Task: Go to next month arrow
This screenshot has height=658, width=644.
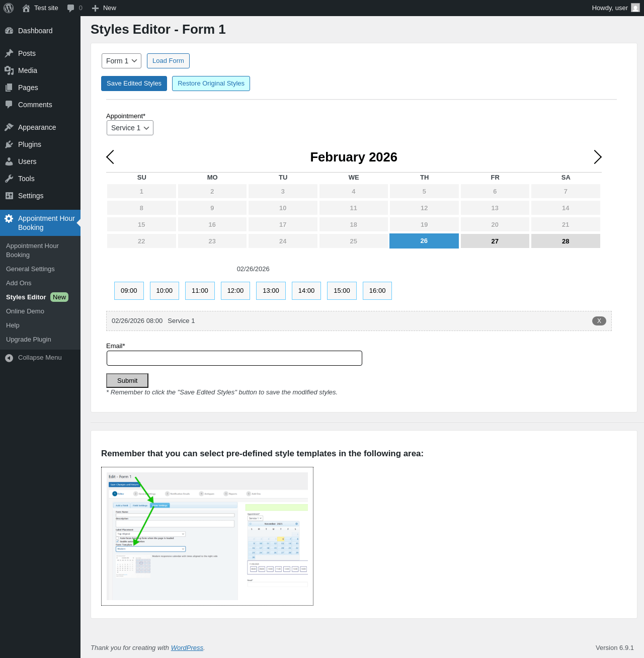Action: (x=598, y=157)
